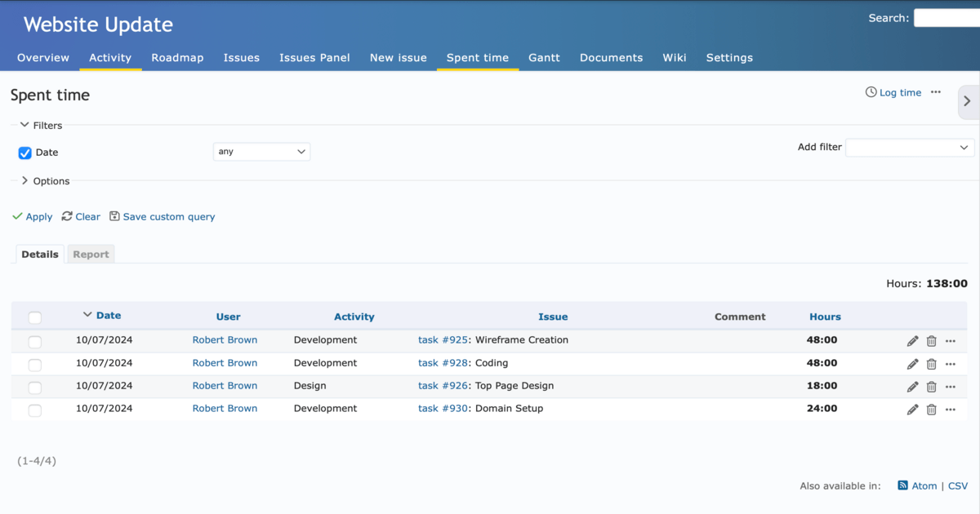Check the select-all checkbox in the table header

34,317
